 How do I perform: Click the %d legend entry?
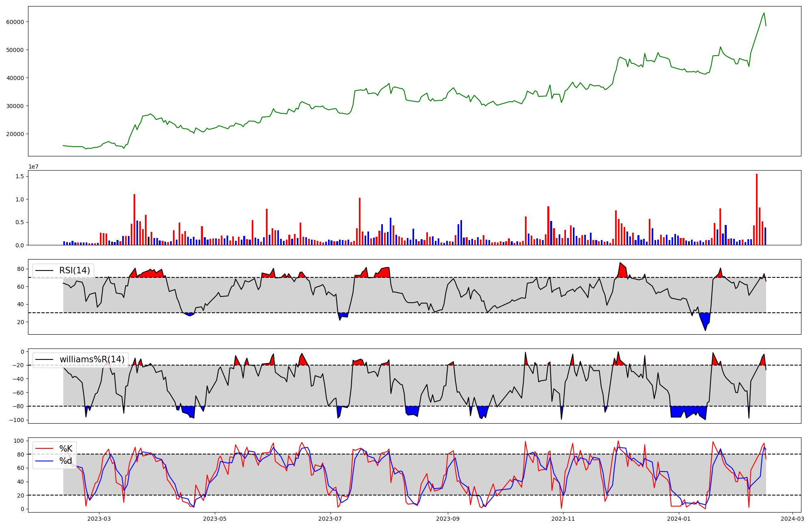pyautogui.click(x=66, y=461)
